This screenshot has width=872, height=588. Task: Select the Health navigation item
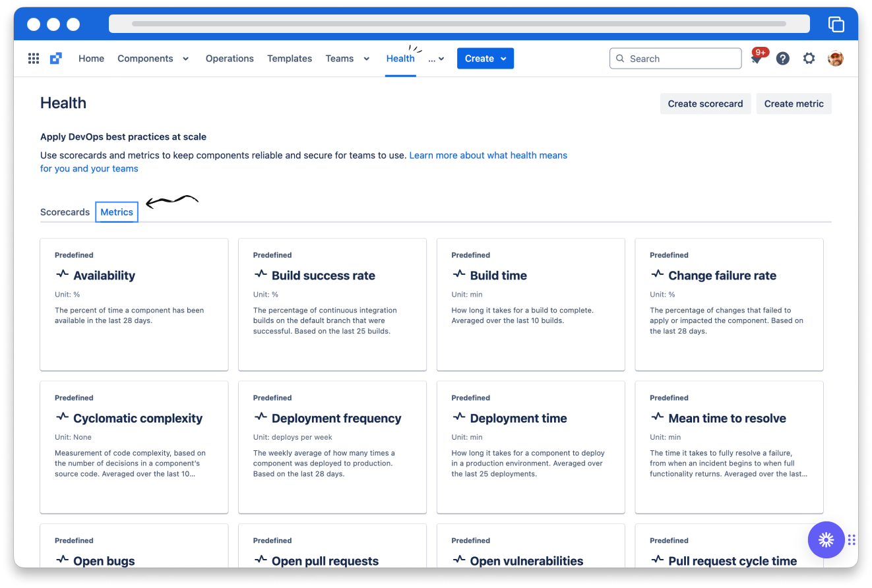pyautogui.click(x=400, y=59)
